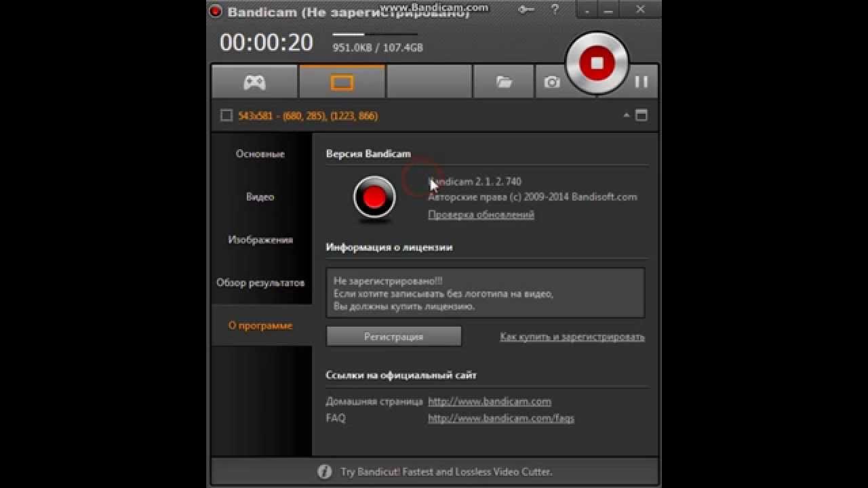Click the target window icon near collapse arrow
Image resolution: width=868 pixels, height=488 pixels.
pyautogui.click(x=642, y=115)
